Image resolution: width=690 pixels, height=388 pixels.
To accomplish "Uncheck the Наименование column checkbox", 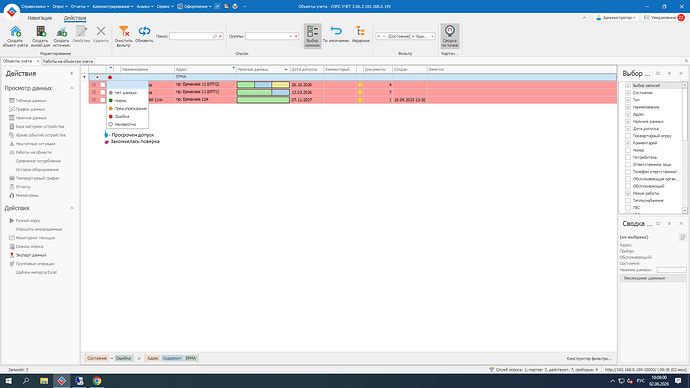I will [x=628, y=107].
